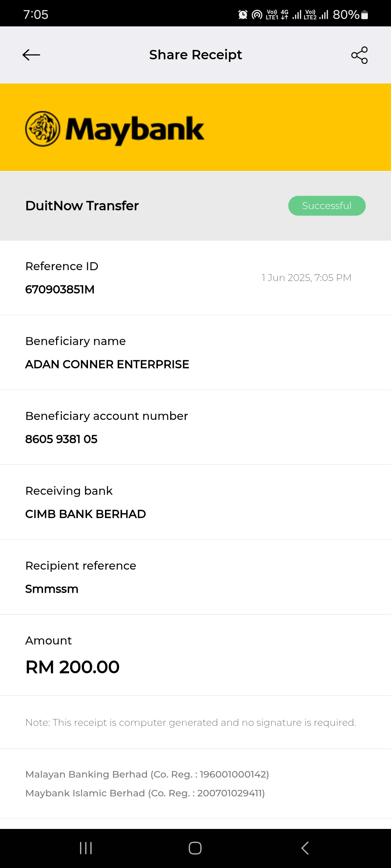Tap the amount RM 200.00
The width and height of the screenshot is (391, 868).
pos(72,667)
